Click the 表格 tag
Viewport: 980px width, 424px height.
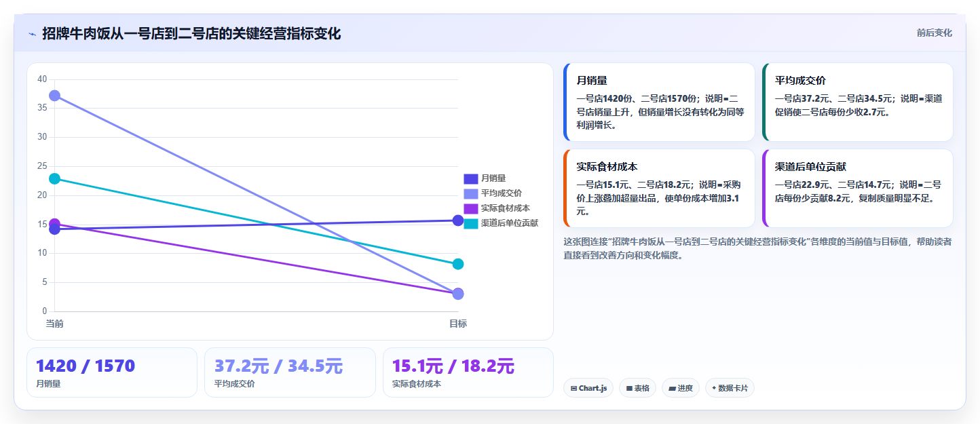click(x=638, y=388)
